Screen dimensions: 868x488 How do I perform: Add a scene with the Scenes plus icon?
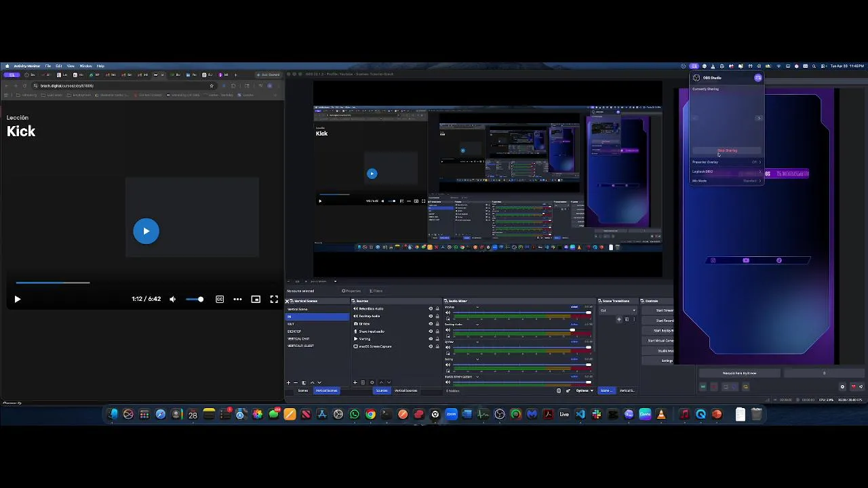coord(288,382)
